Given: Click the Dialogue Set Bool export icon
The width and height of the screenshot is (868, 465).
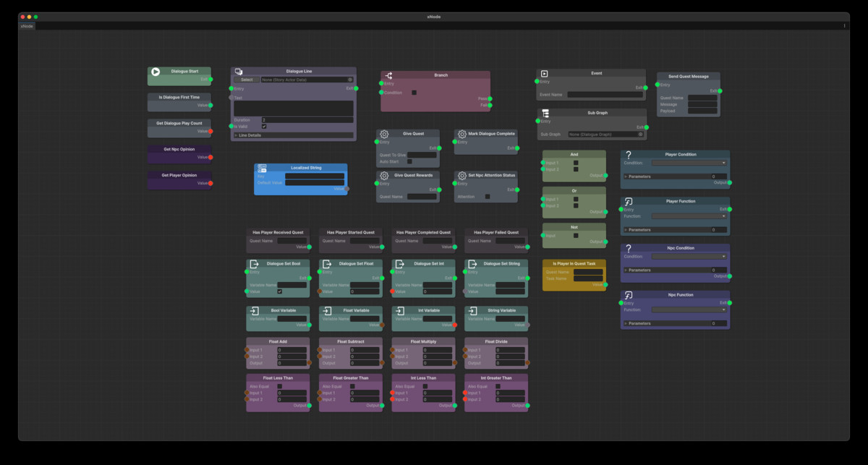Looking at the screenshot, I should coord(254,264).
